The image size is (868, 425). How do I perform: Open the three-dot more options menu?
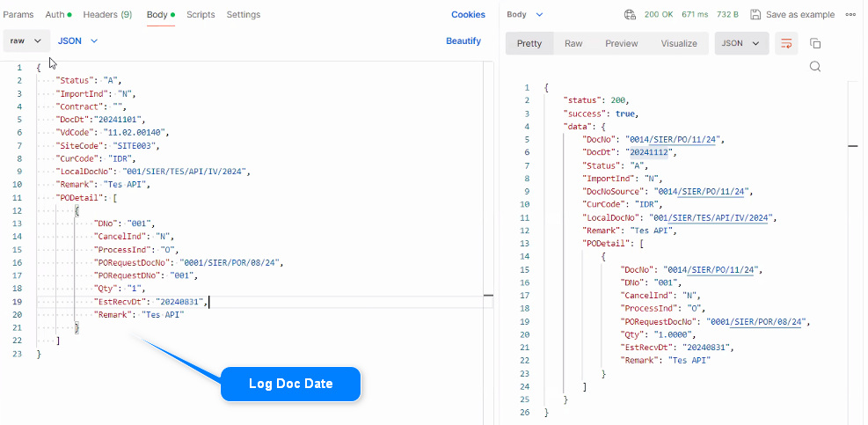850,15
